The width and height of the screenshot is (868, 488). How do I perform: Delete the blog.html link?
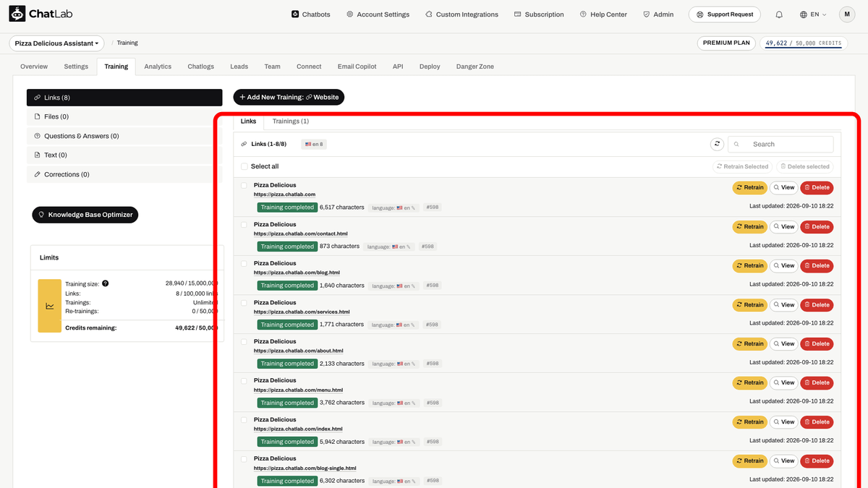click(817, 265)
